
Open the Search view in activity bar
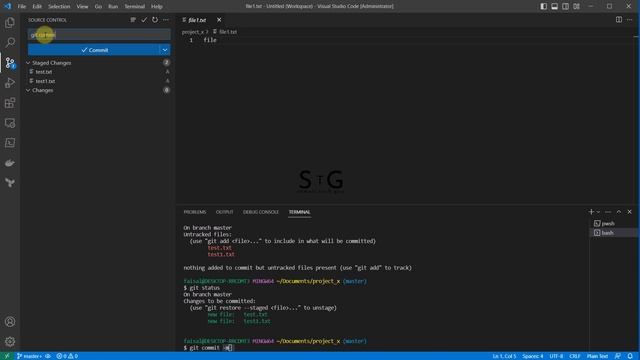click(10, 42)
